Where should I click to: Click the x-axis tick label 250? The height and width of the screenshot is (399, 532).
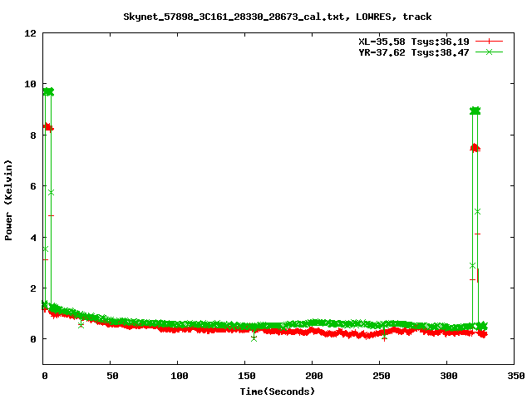coord(382,376)
